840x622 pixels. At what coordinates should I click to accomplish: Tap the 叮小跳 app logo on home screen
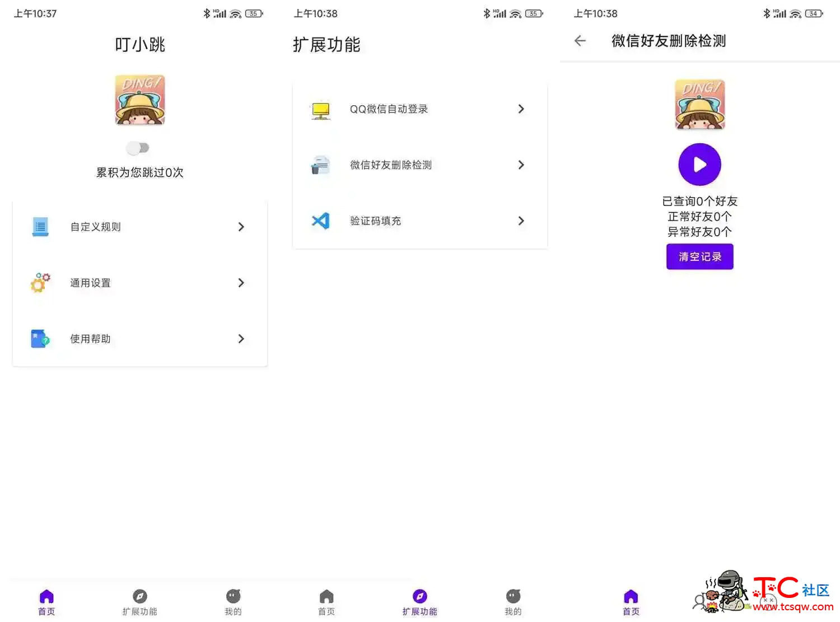point(140,100)
